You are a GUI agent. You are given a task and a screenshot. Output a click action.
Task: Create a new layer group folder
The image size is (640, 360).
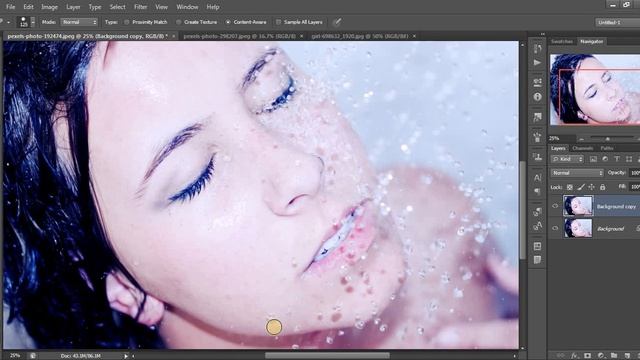[614, 356]
